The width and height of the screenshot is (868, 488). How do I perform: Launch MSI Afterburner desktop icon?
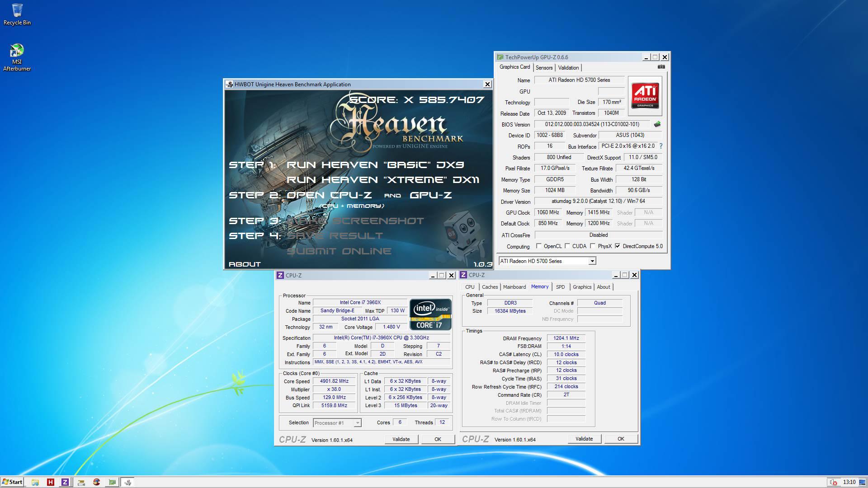click(x=17, y=57)
